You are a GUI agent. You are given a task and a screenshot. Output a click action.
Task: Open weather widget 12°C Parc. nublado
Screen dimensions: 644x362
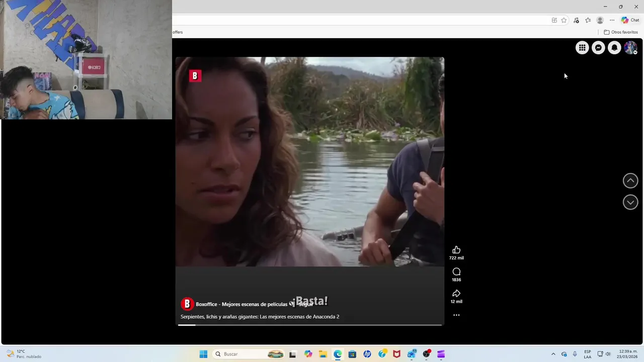(24, 354)
